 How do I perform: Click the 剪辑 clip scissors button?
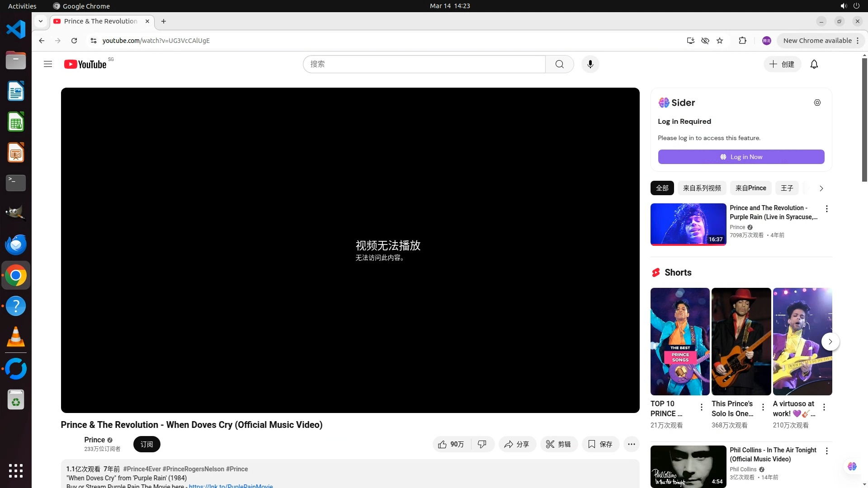(x=558, y=444)
